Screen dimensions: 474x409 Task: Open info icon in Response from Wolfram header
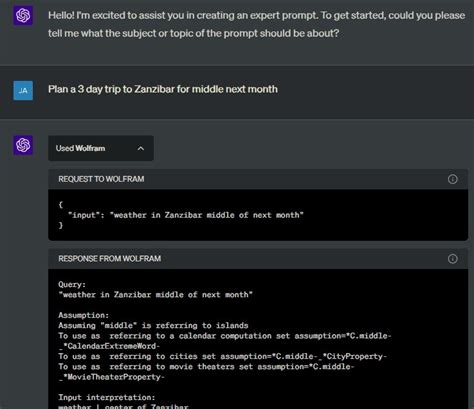click(452, 259)
